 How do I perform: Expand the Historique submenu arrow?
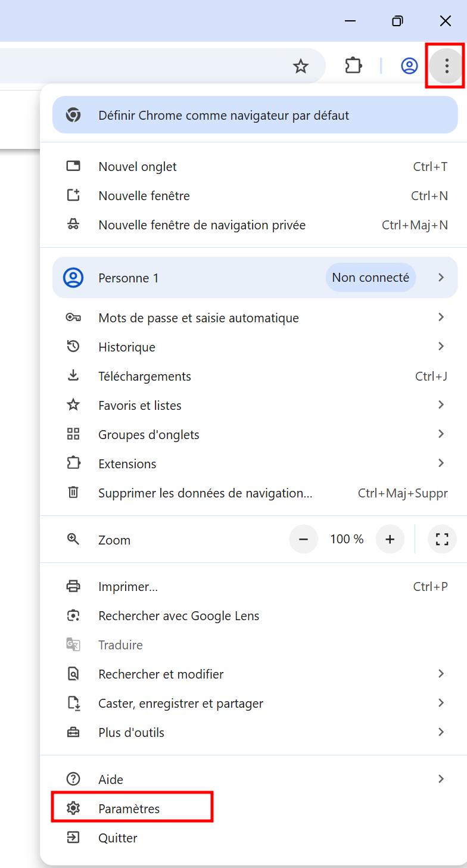coord(441,346)
